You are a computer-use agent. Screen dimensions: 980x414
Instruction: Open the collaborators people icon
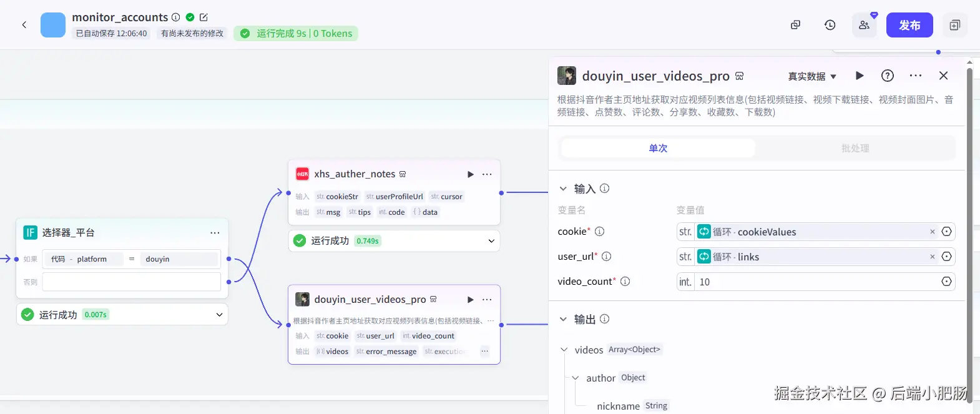(864, 25)
